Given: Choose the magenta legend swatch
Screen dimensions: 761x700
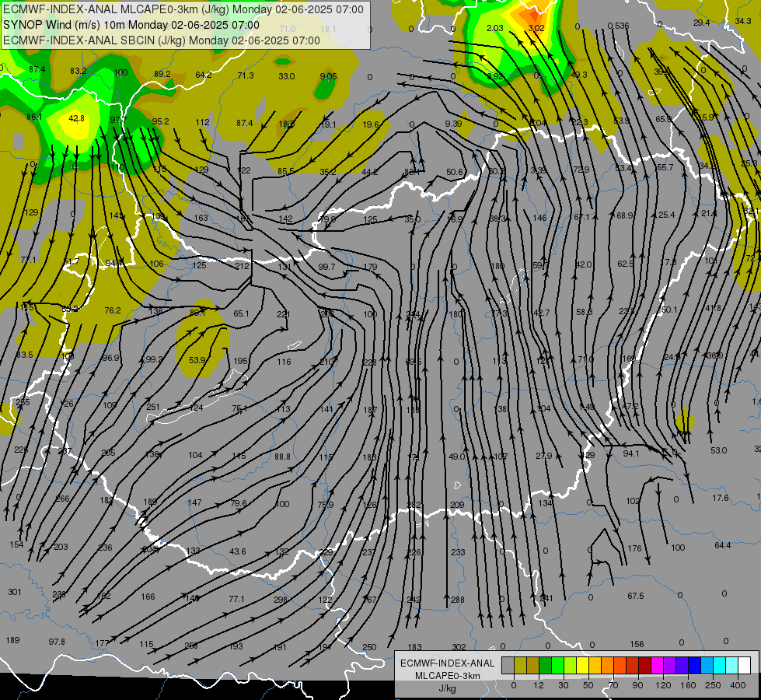Looking at the screenshot, I should [x=657, y=665].
